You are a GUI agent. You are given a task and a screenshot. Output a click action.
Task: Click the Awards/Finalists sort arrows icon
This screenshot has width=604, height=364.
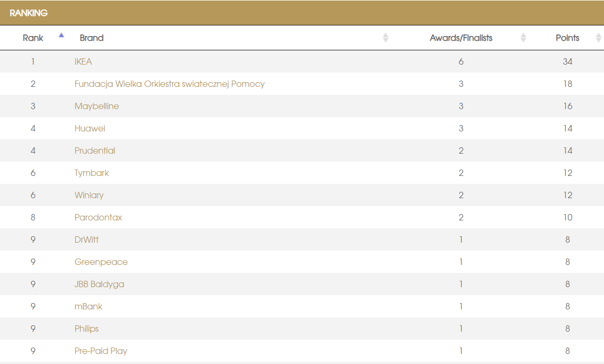tap(523, 38)
